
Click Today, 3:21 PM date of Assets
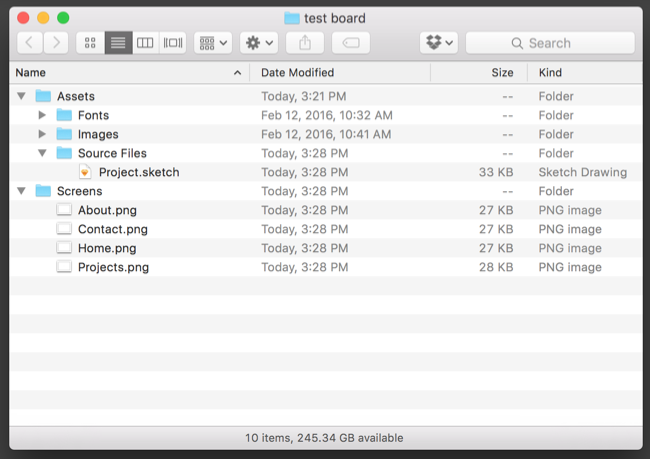[x=303, y=96]
